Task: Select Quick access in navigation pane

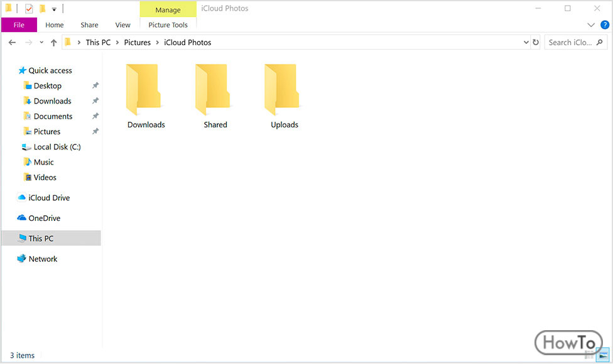Action: pos(45,71)
